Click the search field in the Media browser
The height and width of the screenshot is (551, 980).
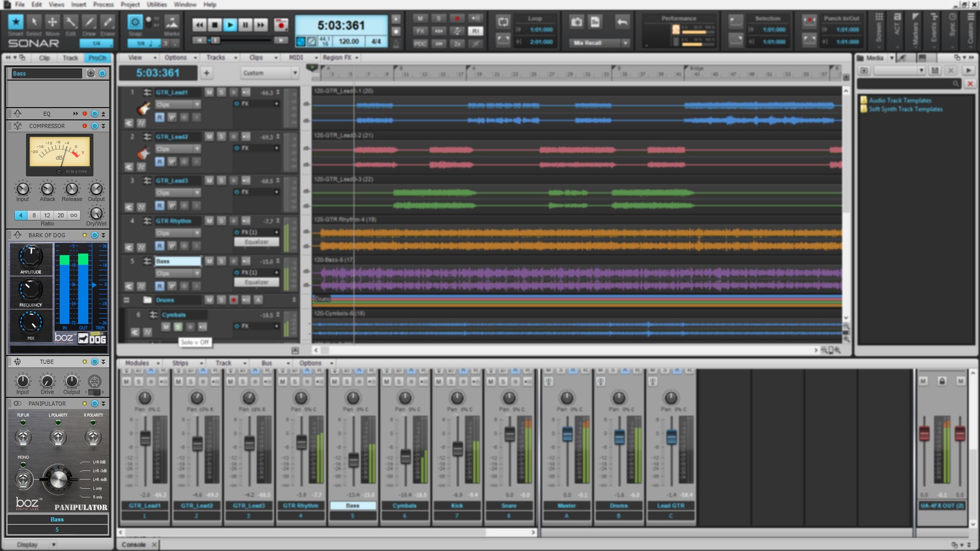pos(909,83)
